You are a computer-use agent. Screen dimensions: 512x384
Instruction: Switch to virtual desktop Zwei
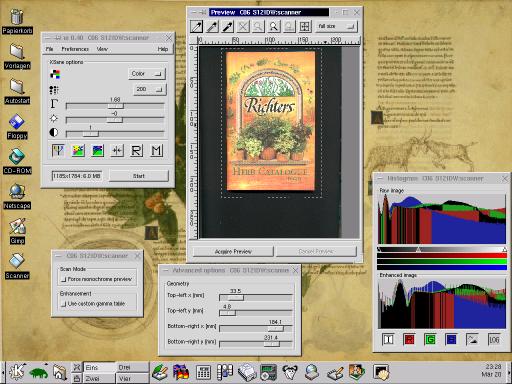click(x=99, y=378)
